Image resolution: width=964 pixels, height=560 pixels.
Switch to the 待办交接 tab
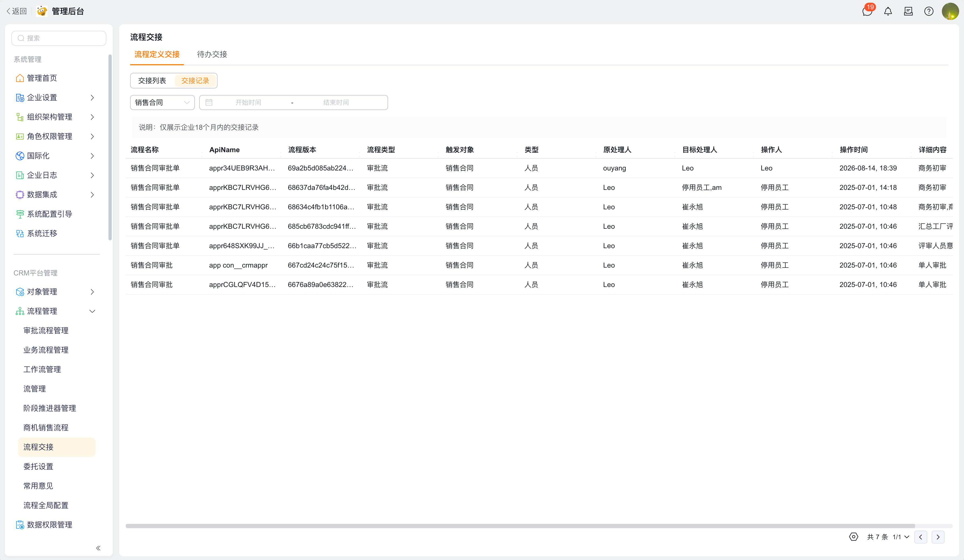tap(212, 54)
